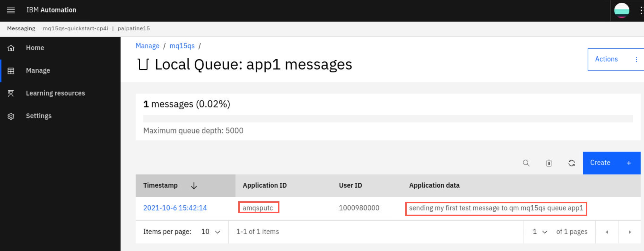Click the amqsputc application ID cell
The width and height of the screenshot is (644, 251).
tap(258, 208)
